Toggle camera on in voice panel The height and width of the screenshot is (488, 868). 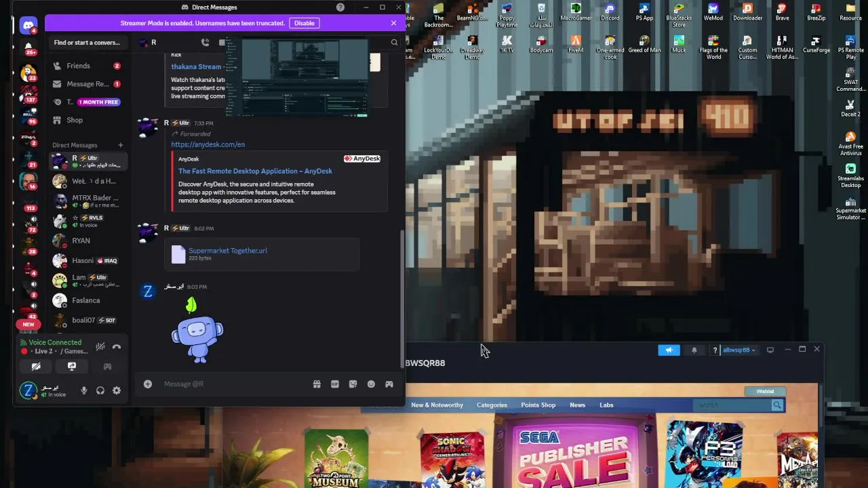coord(36,367)
